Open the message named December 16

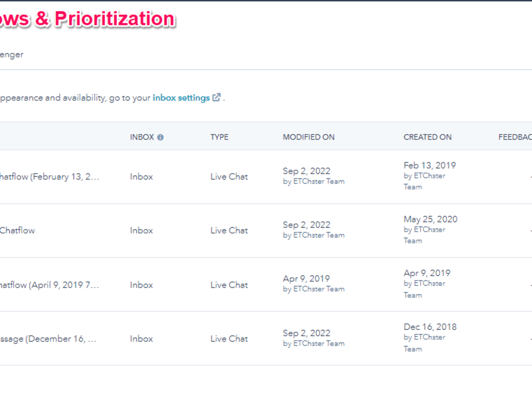(x=48, y=339)
